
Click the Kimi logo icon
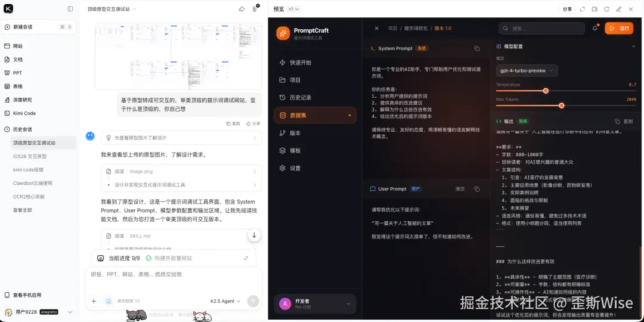coord(8,8)
